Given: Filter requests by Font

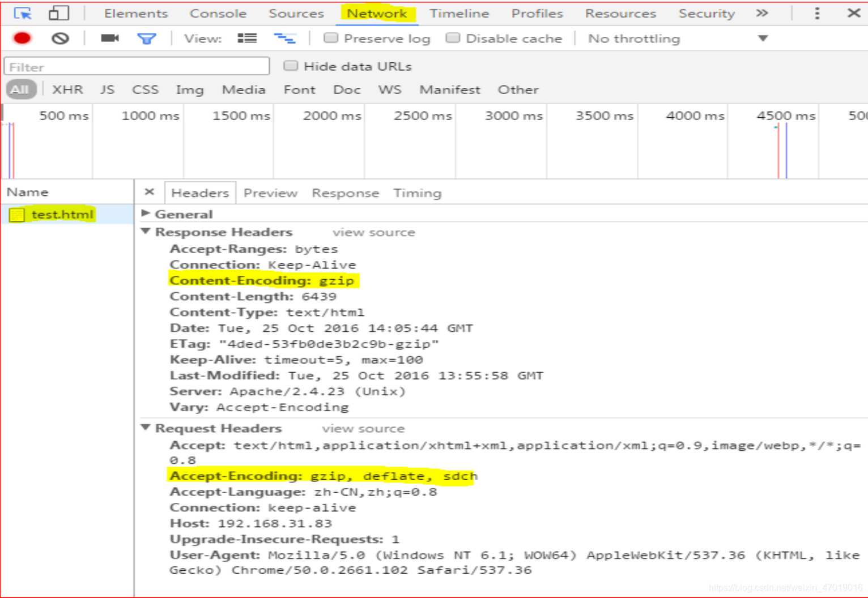Looking at the screenshot, I should (x=300, y=89).
